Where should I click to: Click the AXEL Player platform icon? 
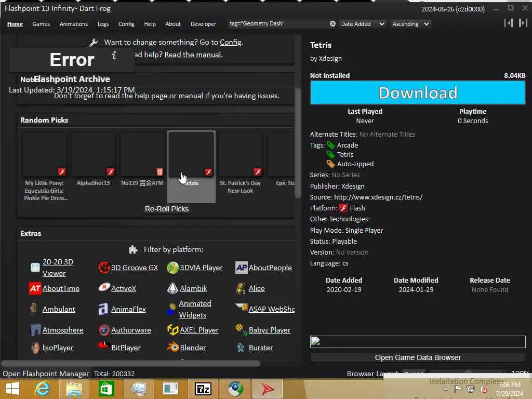[172, 330]
